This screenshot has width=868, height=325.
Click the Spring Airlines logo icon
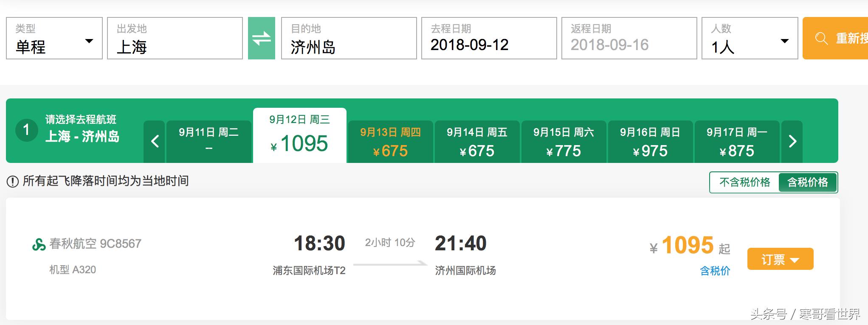pyautogui.click(x=39, y=244)
